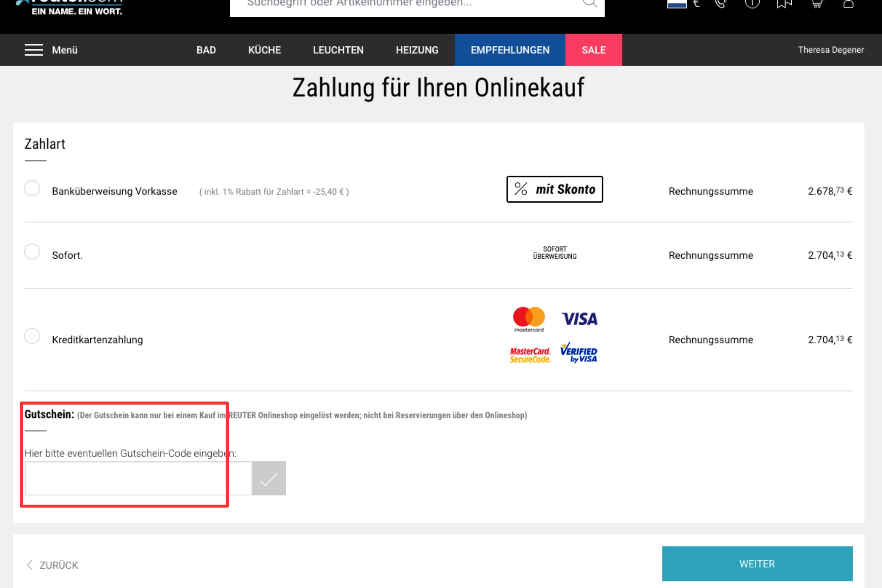Viewport: 882px width, 588px height.
Task: Click the Kreditkartenzahlung label
Action: pyautogui.click(x=97, y=340)
